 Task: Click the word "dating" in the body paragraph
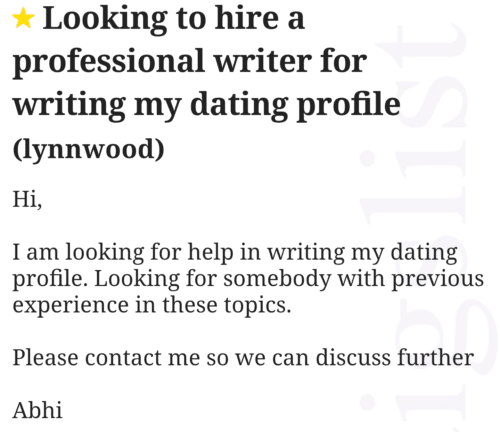point(424,253)
